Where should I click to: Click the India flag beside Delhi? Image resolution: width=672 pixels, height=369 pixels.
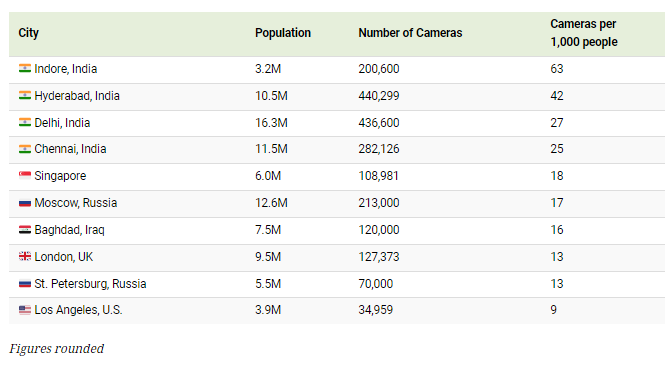pyautogui.click(x=25, y=123)
